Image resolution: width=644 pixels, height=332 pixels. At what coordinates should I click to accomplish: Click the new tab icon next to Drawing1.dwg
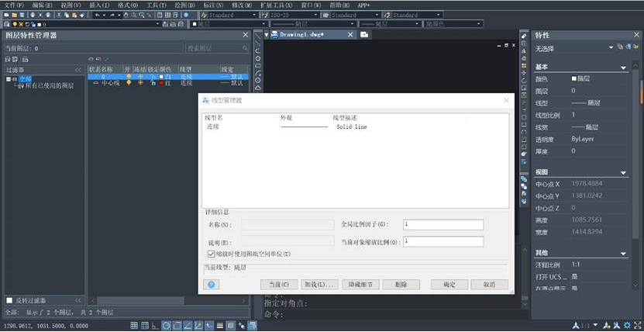click(364, 34)
